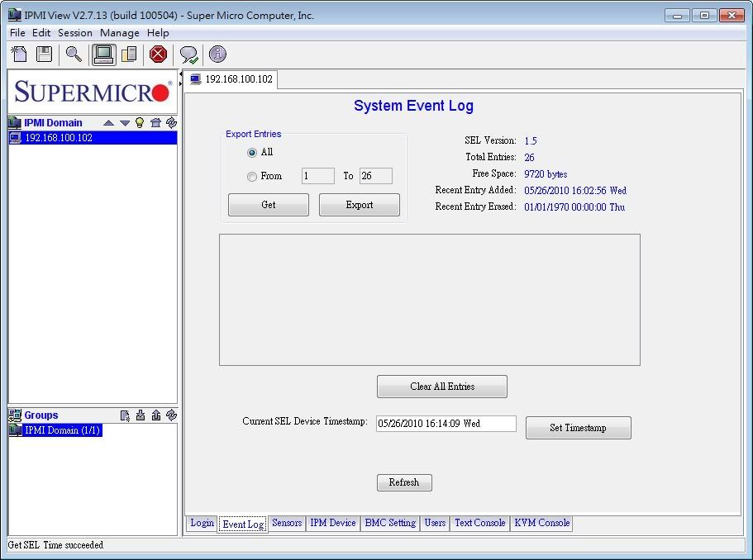Switch to the Event Log tab
Viewport: 753px width, 560px height.
click(243, 524)
